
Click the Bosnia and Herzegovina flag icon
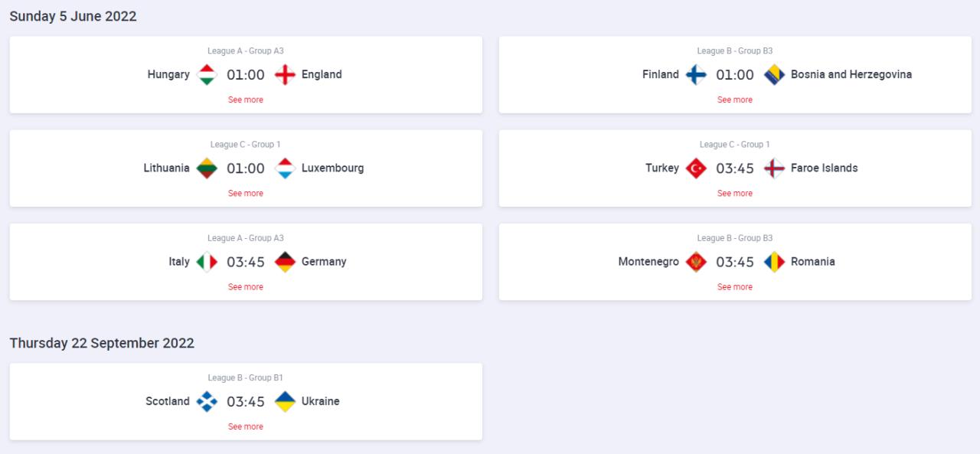[x=774, y=75]
